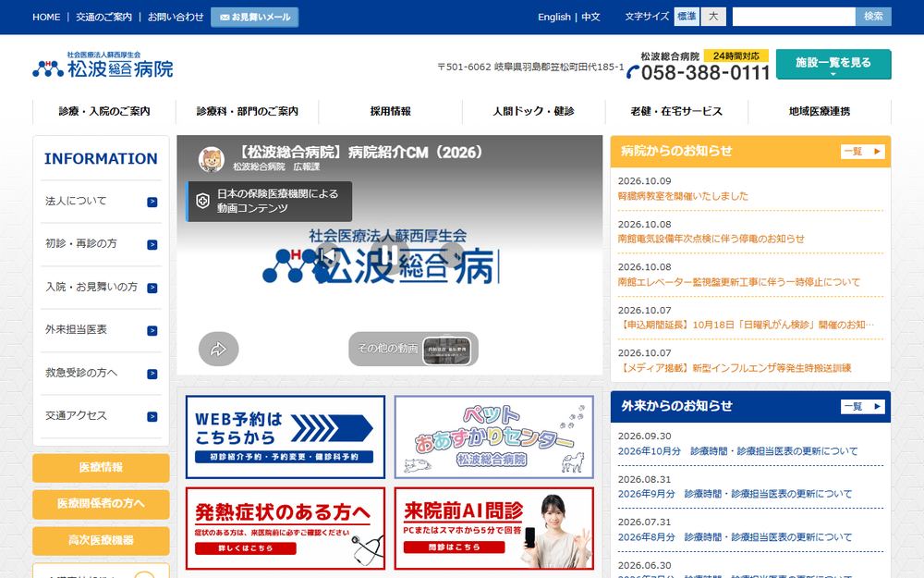Click arrow icon beside 入院・お見舞いの方

152,288
